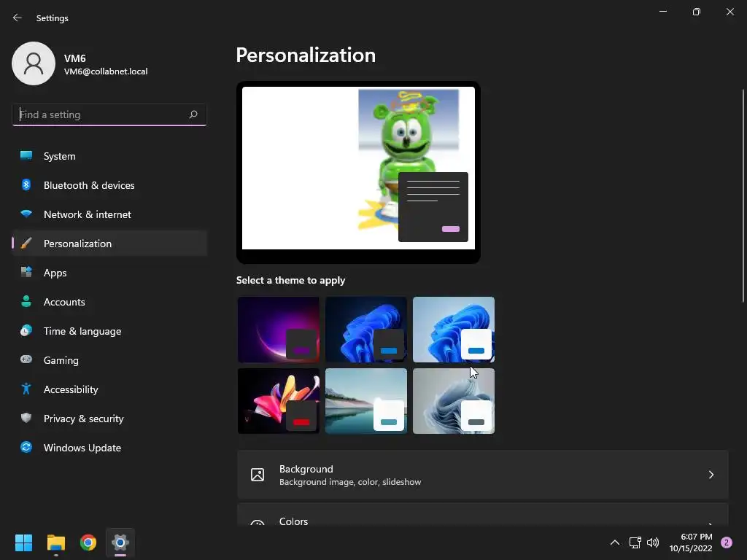The height and width of the screenshot is (560, 747).
Task: Click the Settings gear taskbar icon
Action: coord(120,542)
